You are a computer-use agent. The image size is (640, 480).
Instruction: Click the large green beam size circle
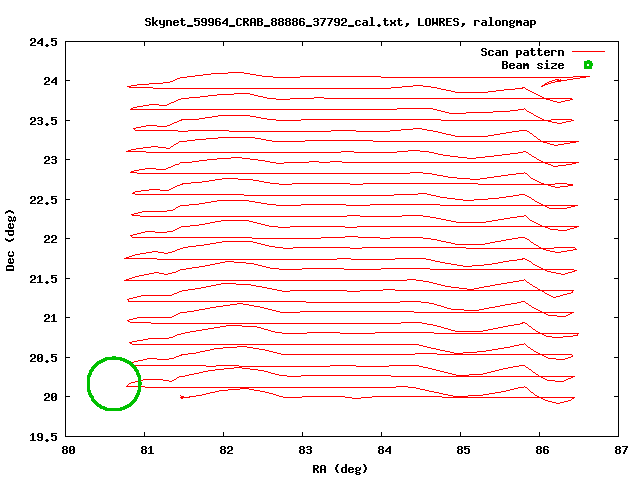(114, 383)
